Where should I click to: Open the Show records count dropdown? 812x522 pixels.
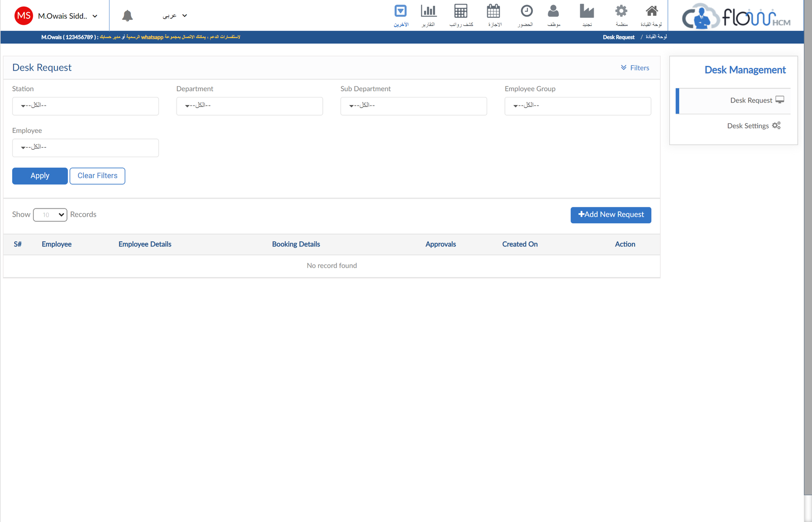(50, 215)
